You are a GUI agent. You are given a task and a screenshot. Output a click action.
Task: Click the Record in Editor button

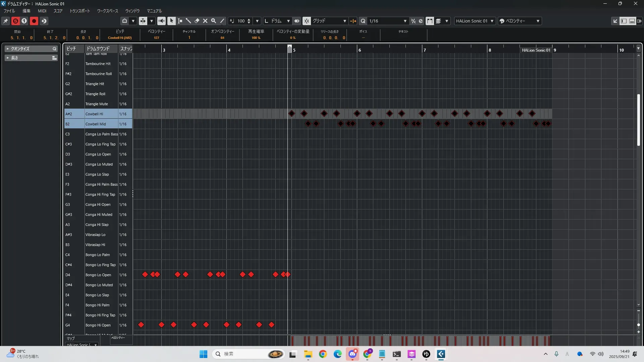(x=34, y=21)
